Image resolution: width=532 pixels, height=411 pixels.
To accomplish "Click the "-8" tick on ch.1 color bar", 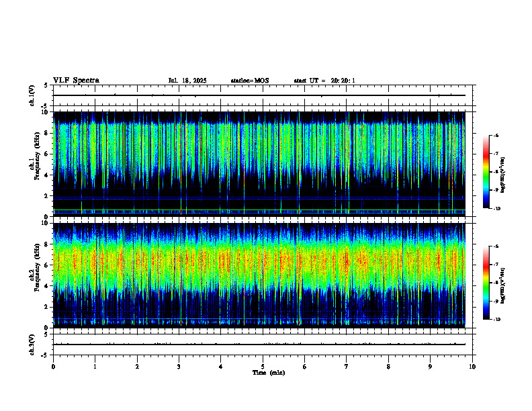I will [496, 172].
